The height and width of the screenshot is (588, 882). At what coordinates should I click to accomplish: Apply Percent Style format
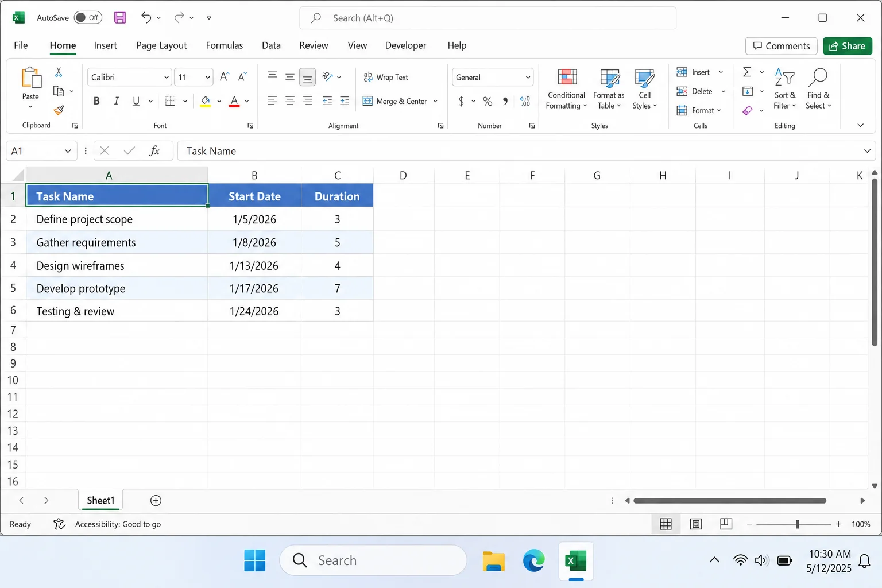[488, 101]
